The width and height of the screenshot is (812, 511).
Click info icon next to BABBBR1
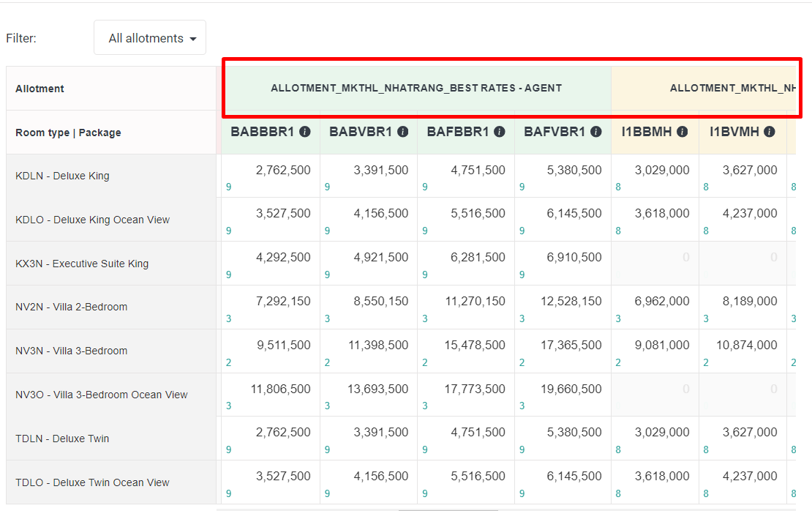tap(305, 132)
